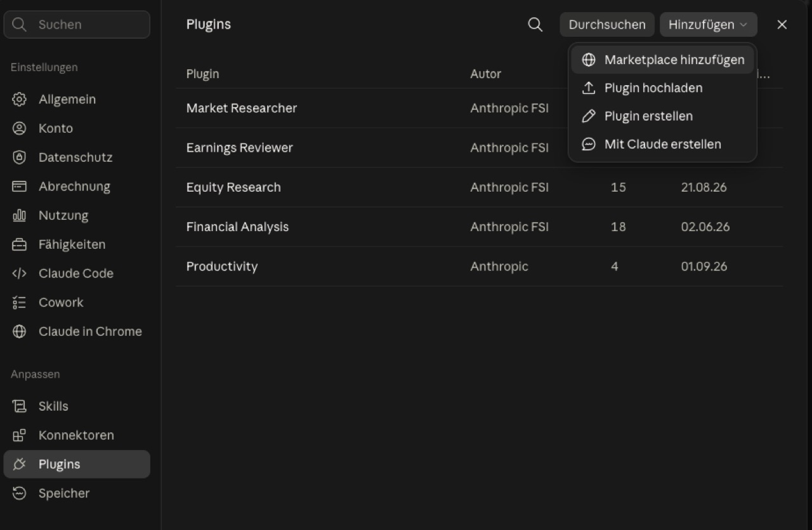The height and width of the screenshot is (530, 812).
Task: Select the Productivity plugin name
Action: 222,267
